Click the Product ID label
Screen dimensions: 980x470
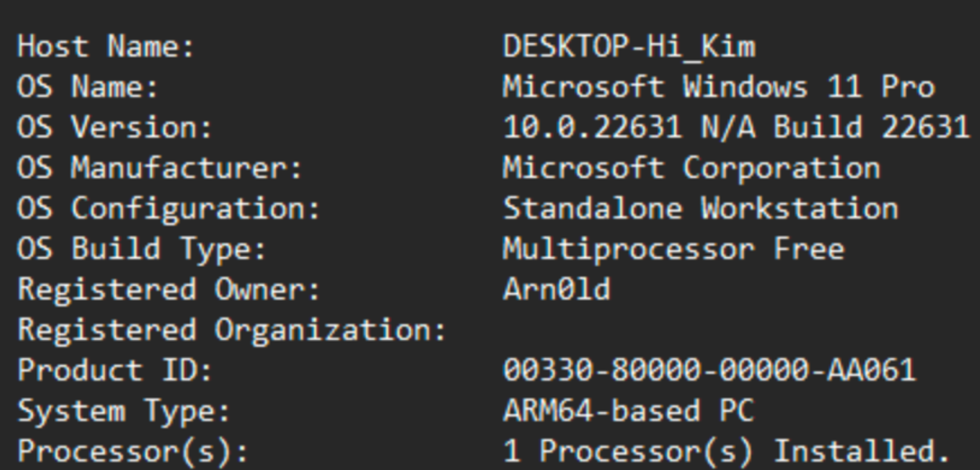tap(114, 371)
